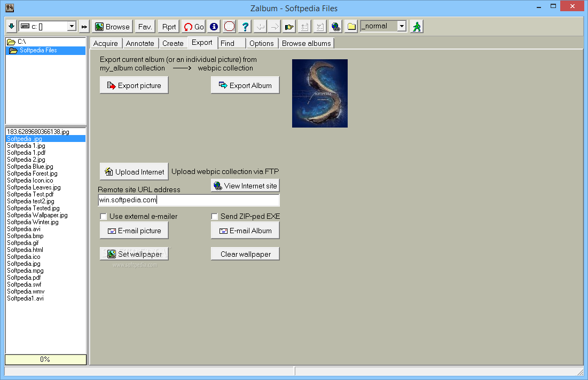Click the Export Album button
This screenshot has height=380, width=588.
[245, 85]
